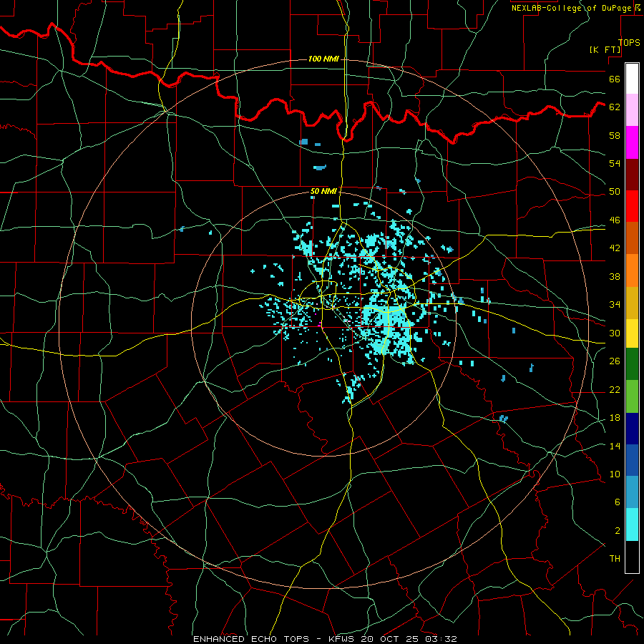
Task: Click the light pink 62 kft swatch
Action: (x=632, y=110)
